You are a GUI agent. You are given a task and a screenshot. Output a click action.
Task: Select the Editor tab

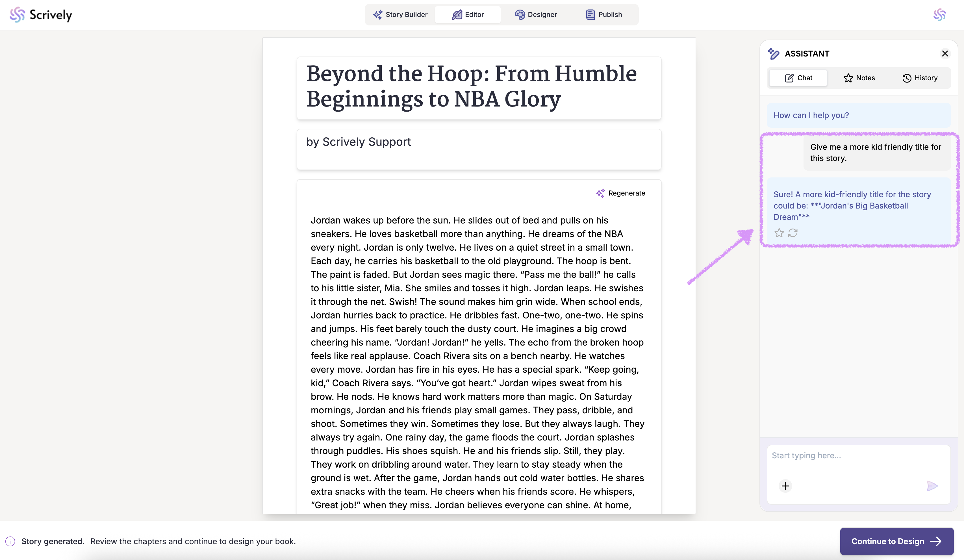tap(468, 14)
